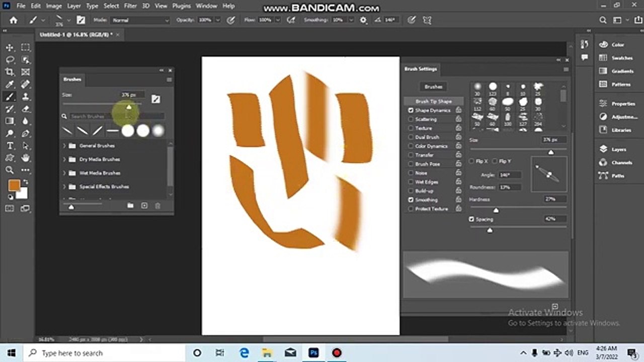Click the Home icon in options bar
644x362 pixels.
[14, 20]
